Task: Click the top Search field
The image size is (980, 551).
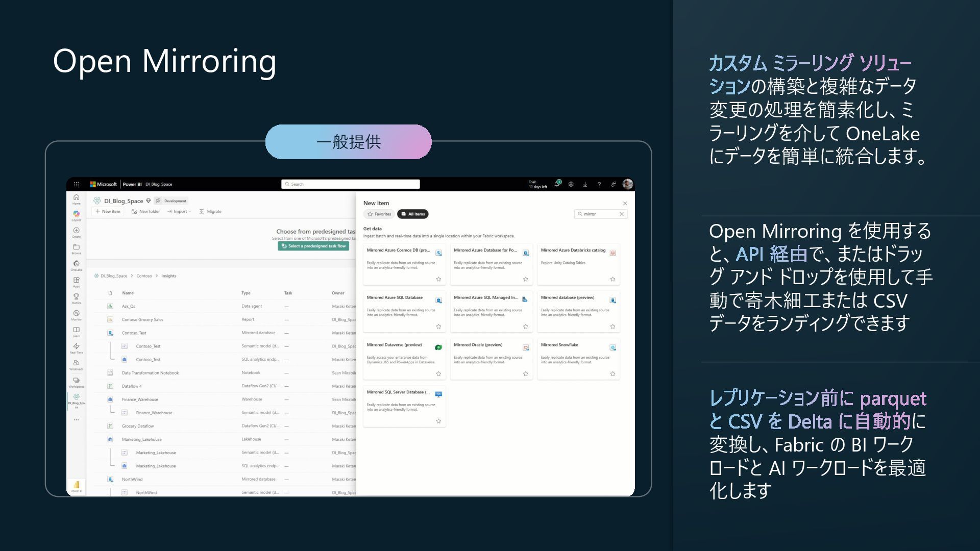Action: click(350, 184)
